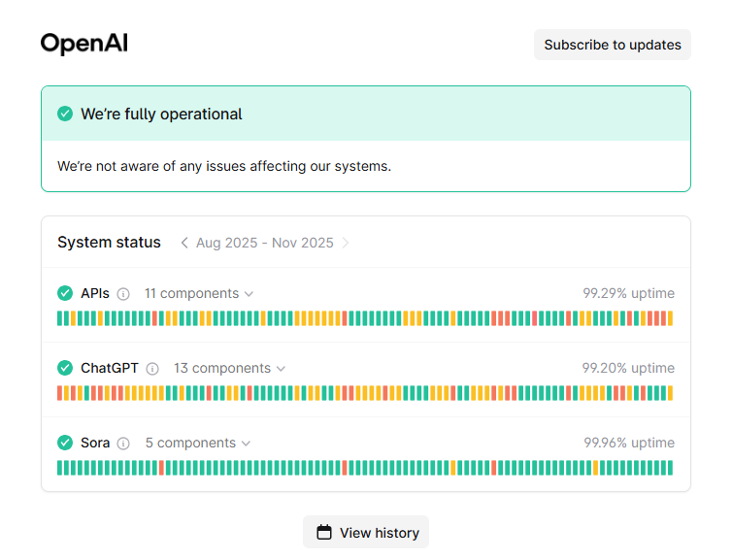Screen dimensions: 732x560
Task: Open the APIs info icon
Action: pos(123,294)
